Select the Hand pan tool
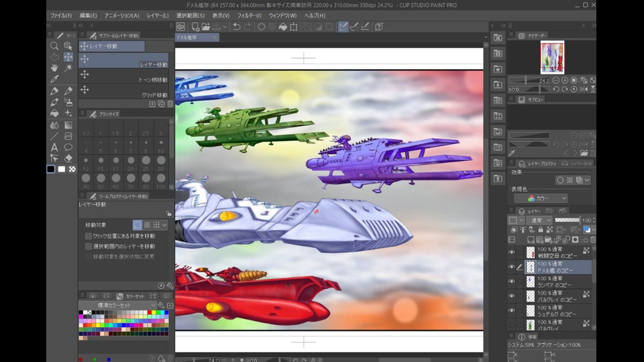Viewport: 644px width, 362px height. [x=54, y=68]
